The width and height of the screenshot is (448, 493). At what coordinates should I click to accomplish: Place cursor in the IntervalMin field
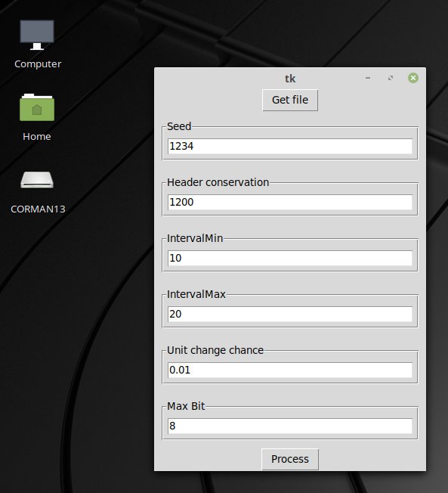tap(290, 258)
